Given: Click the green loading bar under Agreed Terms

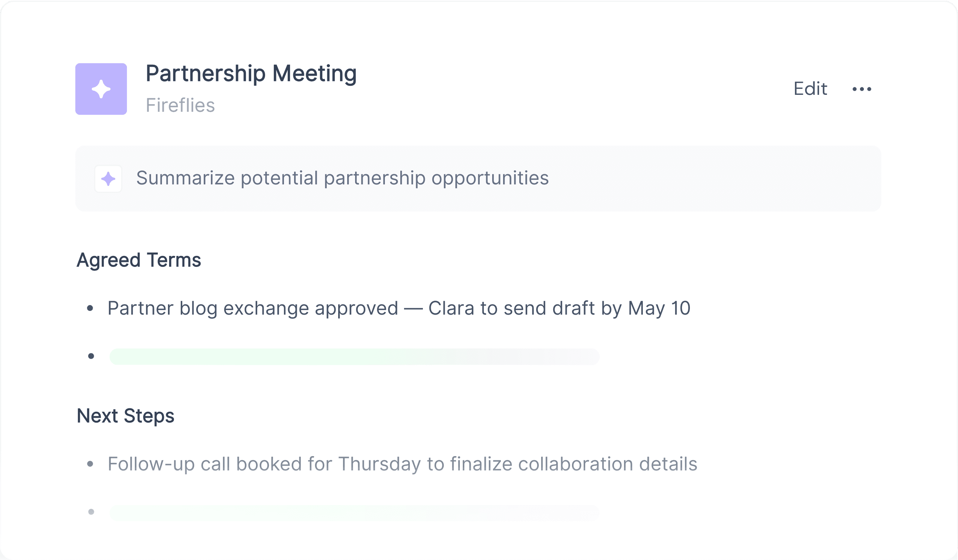Looking at the screenshot, I should click(x=354, y=356).
